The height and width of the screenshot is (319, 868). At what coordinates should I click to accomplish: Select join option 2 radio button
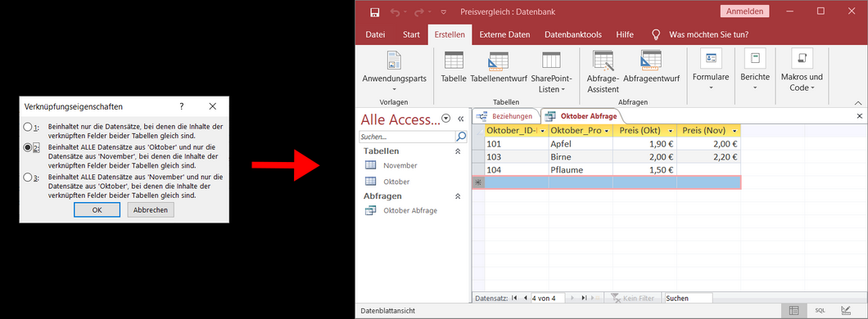pos(28,147)
